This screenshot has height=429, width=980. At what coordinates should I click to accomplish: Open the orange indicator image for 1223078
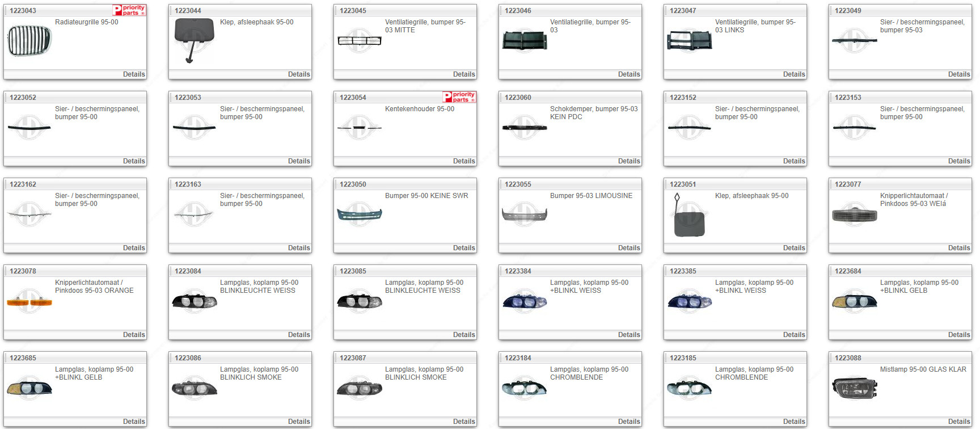pyautogui.click(x=29, y=301)
